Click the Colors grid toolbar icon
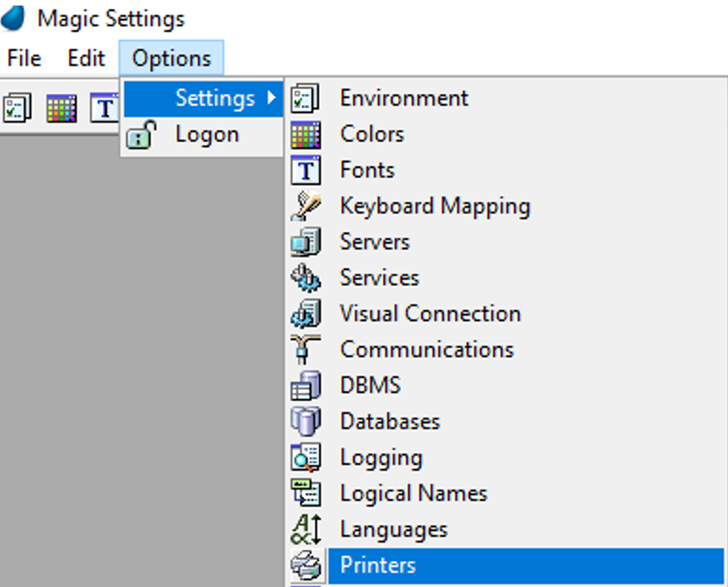The image size is (728, 587). [x=61, y=108]
